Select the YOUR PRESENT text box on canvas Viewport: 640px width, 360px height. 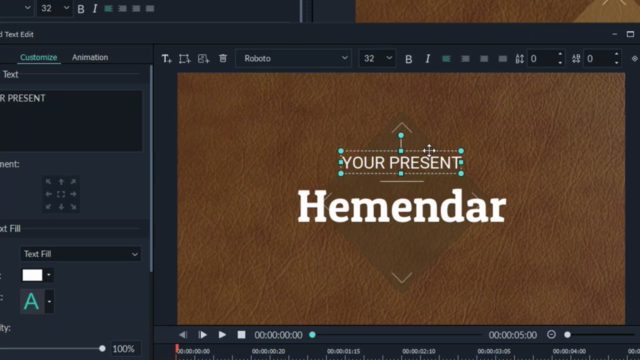point(401,162)
